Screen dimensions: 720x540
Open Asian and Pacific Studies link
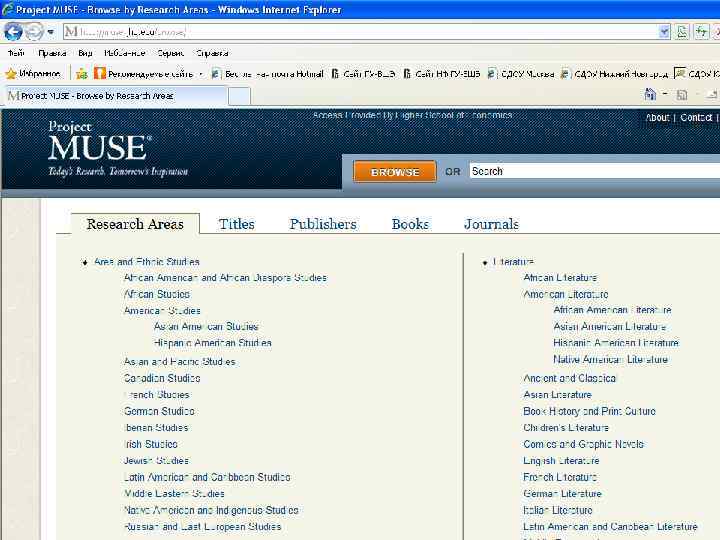pos(179,362)
